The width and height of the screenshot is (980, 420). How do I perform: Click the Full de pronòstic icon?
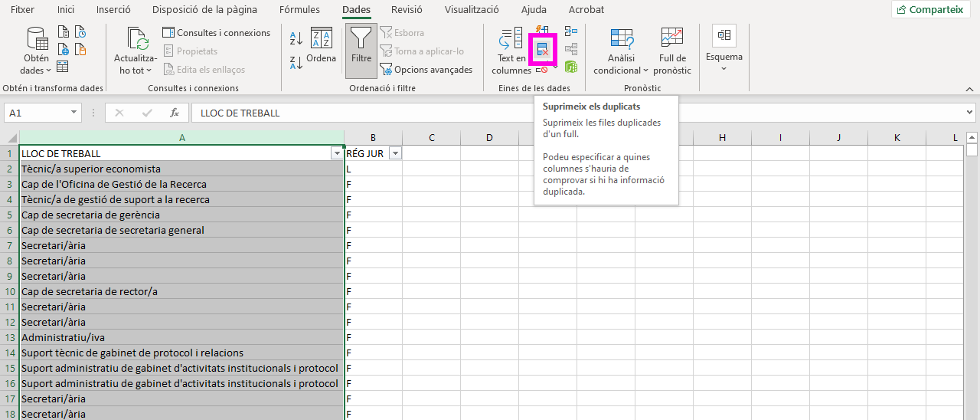(x=671, y=51)
